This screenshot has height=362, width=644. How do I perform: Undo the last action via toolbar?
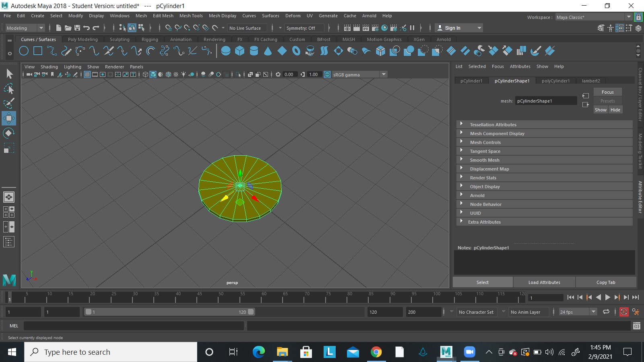point(87,28)
